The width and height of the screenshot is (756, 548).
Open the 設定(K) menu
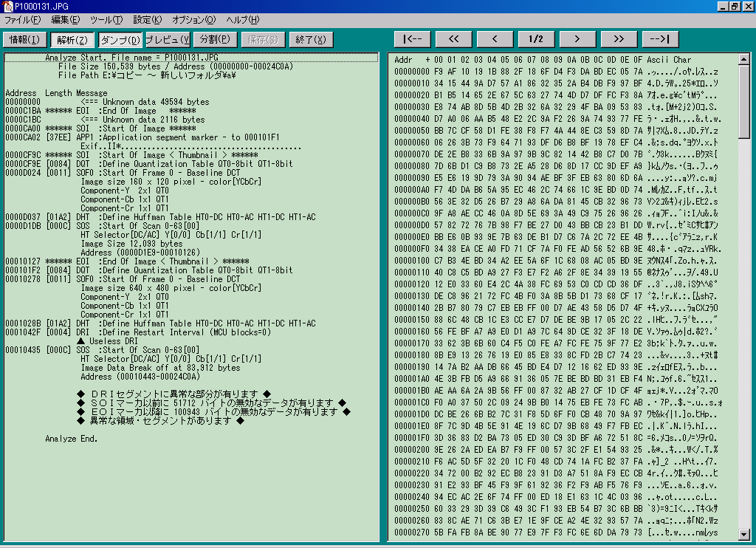147,20
